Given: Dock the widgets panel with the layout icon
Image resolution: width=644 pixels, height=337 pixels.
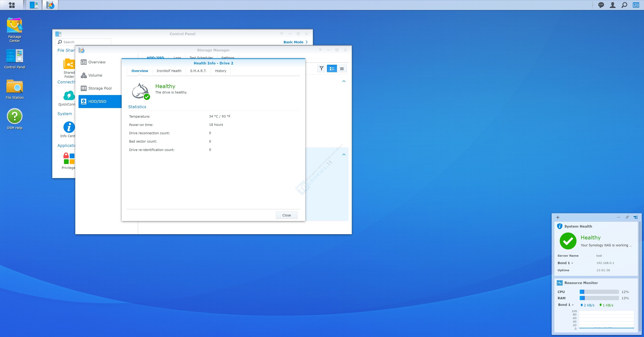Looking at the screenshot, I should coord(636,217).
